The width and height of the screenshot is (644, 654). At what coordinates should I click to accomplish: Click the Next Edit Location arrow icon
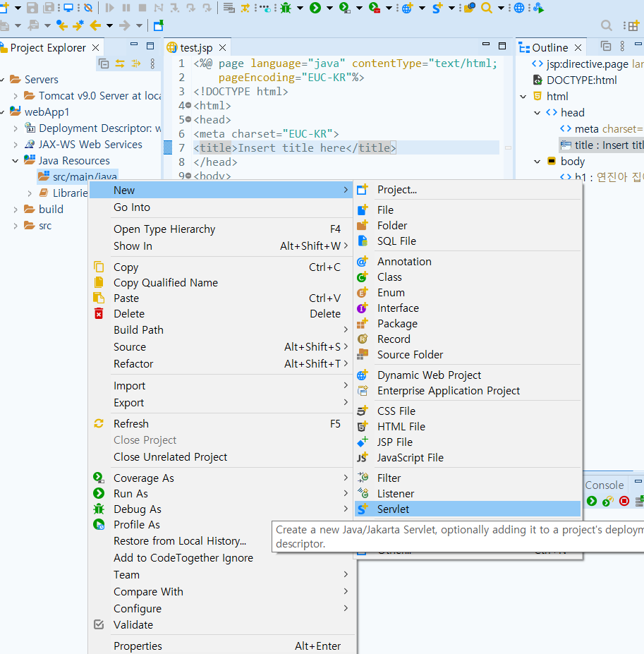pyautogui.click(x=78, y=25)
